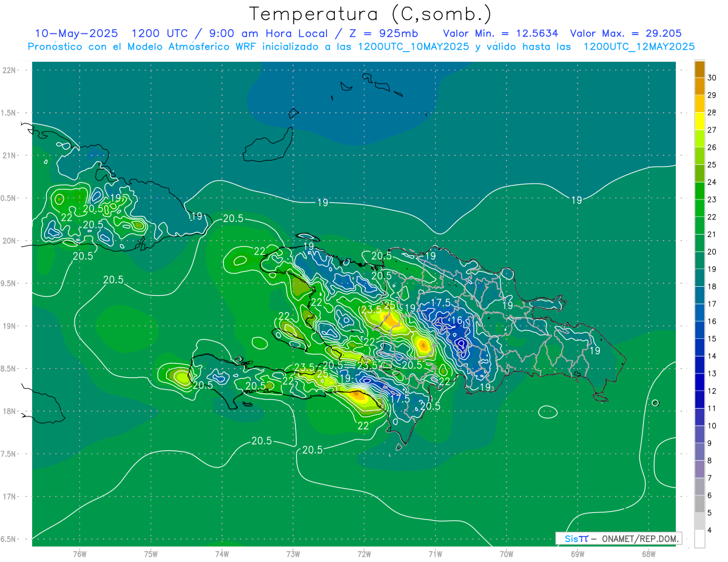This screenshot has width=728, height=562.
Task: Click the 72W longitude axis label
Action: click(364, 554)
